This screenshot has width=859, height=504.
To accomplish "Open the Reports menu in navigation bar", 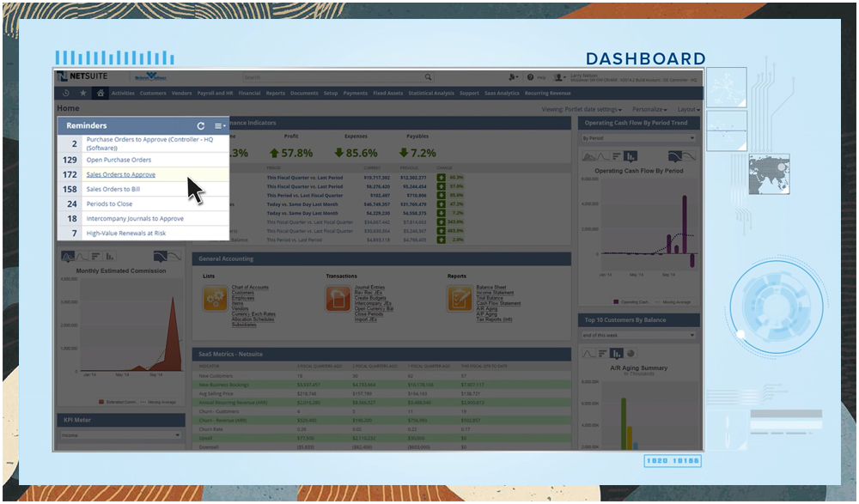I will tap(275, 93).
